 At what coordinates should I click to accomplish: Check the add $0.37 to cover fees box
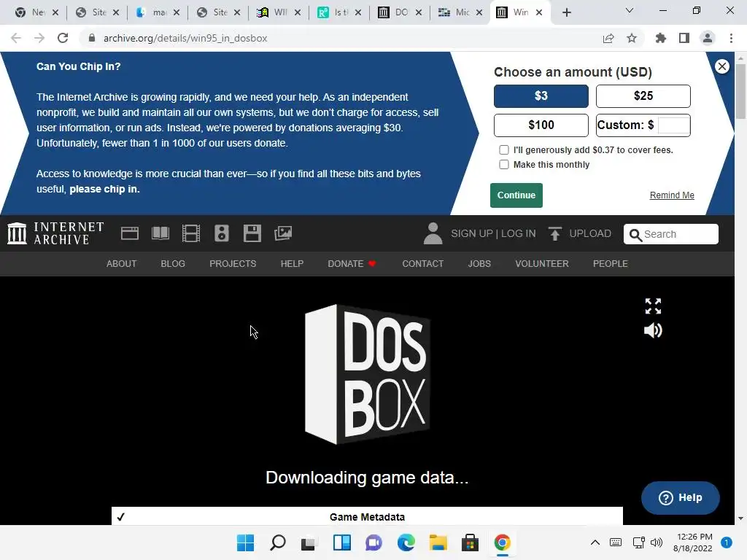click(x=503, y=150)
